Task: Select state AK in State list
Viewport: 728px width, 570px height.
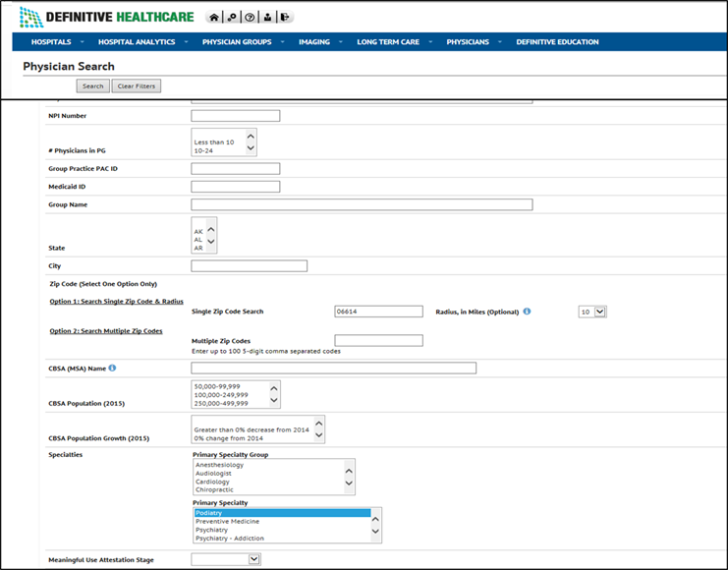Action: click(198, 231)
